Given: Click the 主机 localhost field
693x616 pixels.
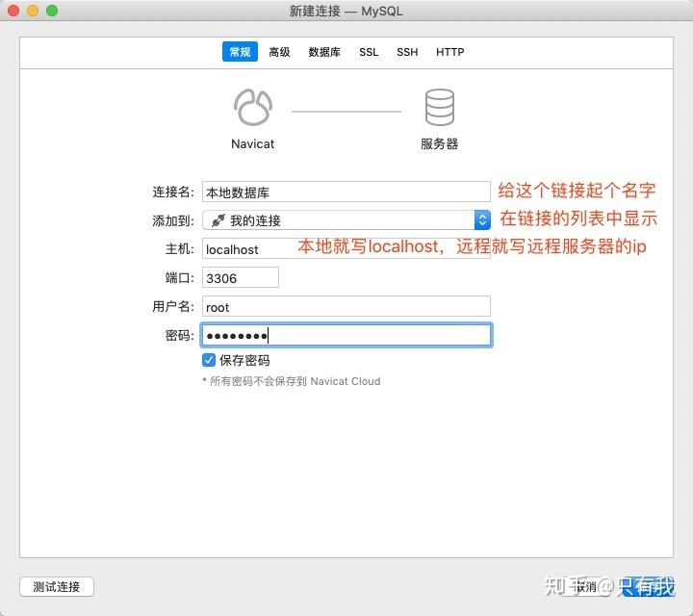Looking at the screenshot, I should [346, 248].
